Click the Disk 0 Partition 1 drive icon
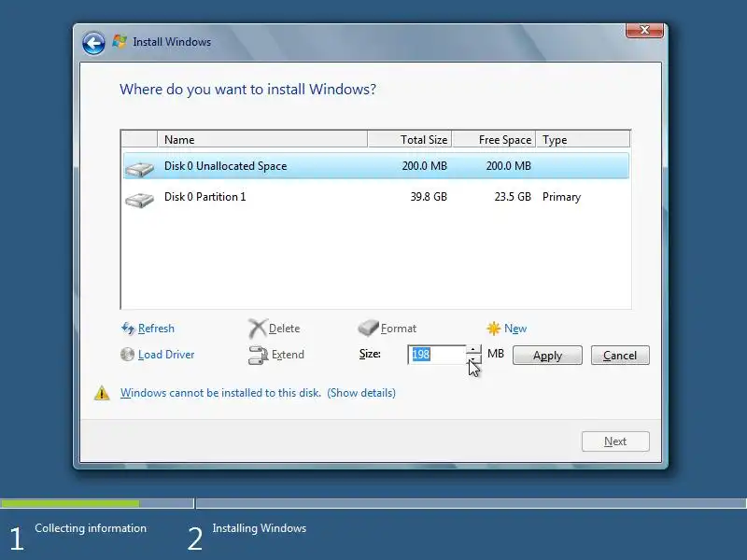Image resolution: width=747 pixels, height=560 pixels. tap(139, 200)
